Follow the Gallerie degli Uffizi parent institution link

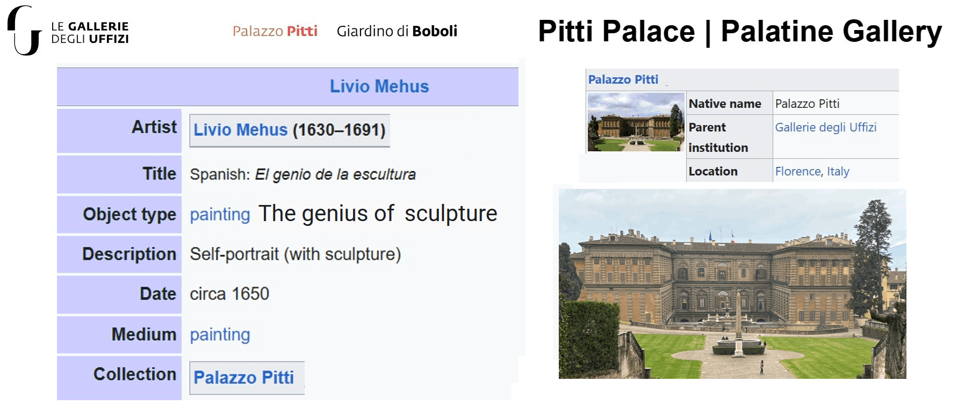click(825, 127)
